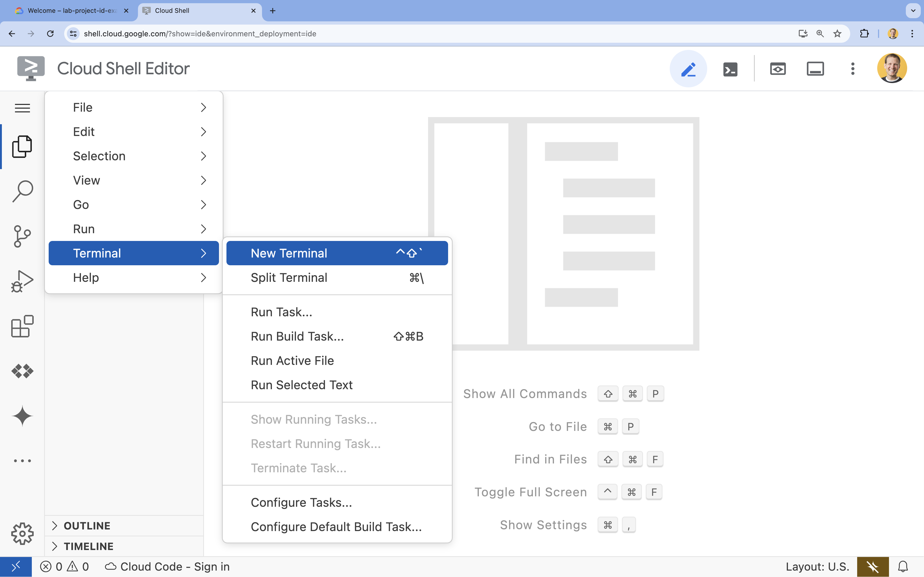Image resolution: width=924 pixels, height=577 pixels.
Task: Click the errors/warnings status bar indicator
Action: click(x=64, y=566)
